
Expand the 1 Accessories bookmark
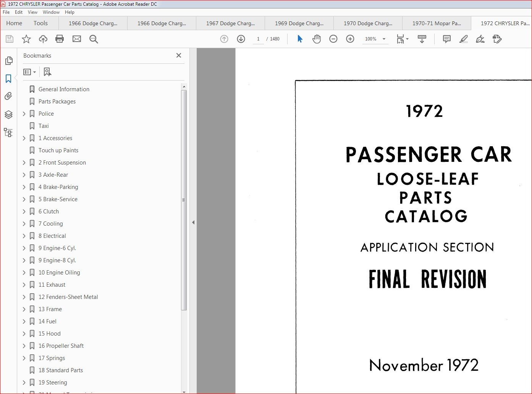(x=24, y=138)
